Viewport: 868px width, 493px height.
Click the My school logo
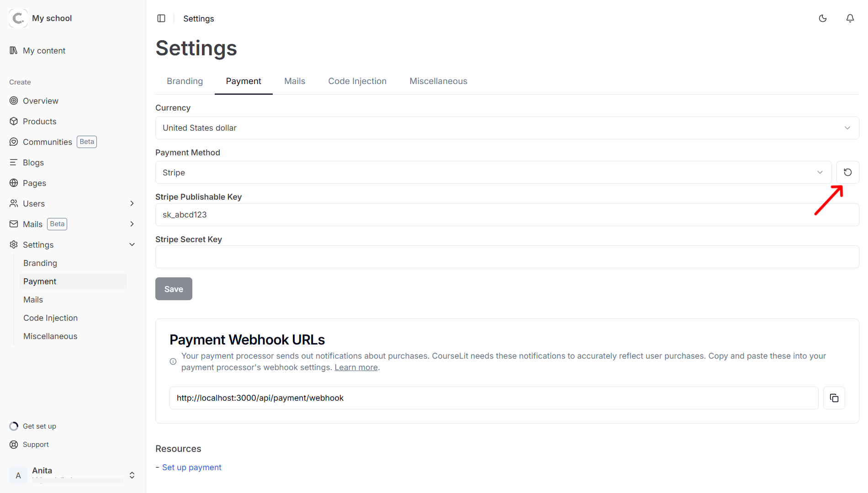[x=18, y=18]
